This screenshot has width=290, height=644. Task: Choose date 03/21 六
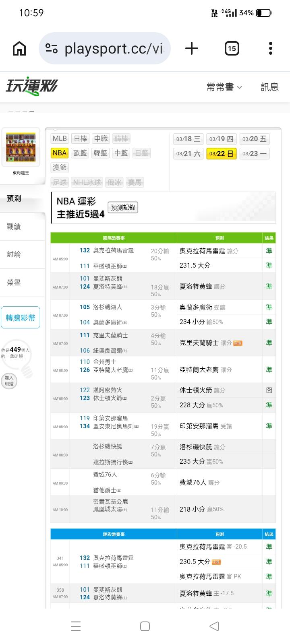pyautogui.click(x=188, y=154)
